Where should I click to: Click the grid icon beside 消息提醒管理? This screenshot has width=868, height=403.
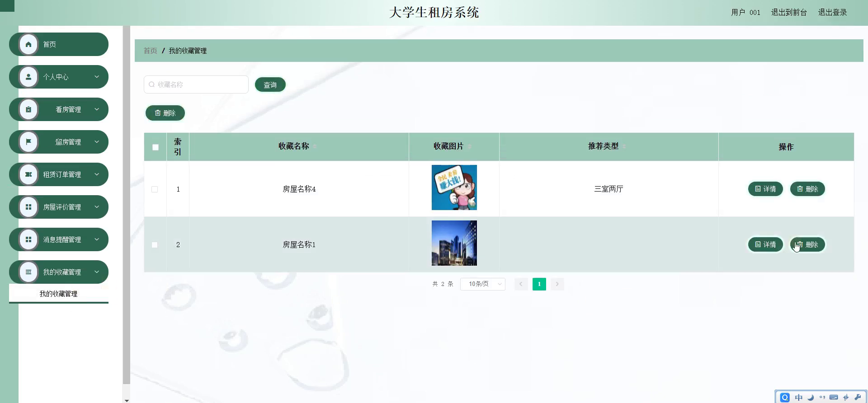28,239
